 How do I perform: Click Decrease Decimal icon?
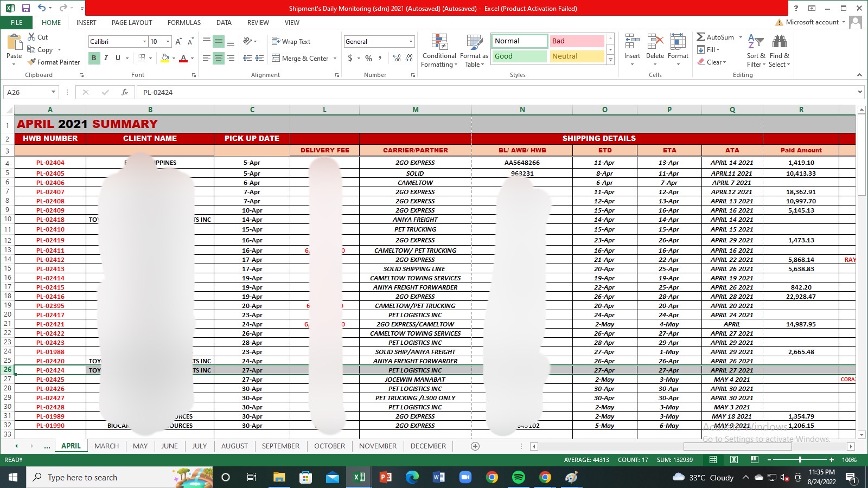click(409, 58)
